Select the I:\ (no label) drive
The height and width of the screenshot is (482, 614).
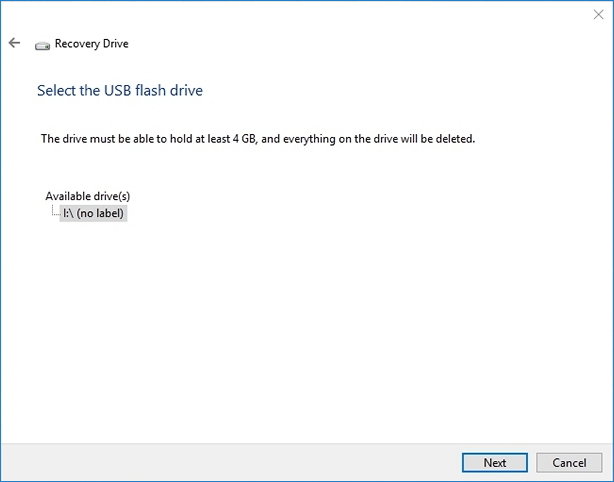pyautogui.click(x=93, y=213)
